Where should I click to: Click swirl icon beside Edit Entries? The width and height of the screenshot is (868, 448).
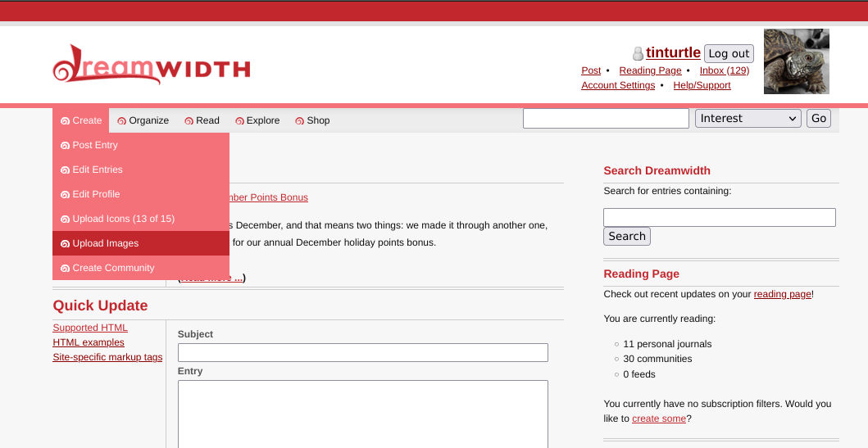click(66, 170)
